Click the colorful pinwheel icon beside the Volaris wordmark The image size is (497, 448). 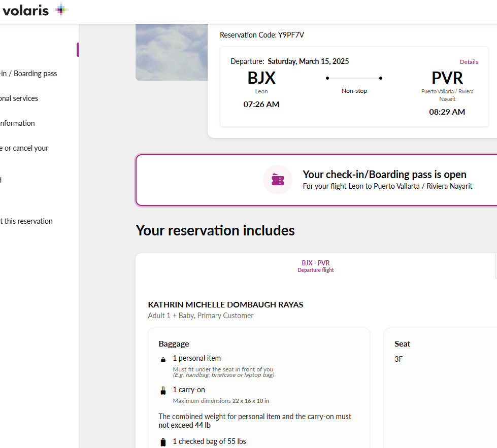[61, 10]
